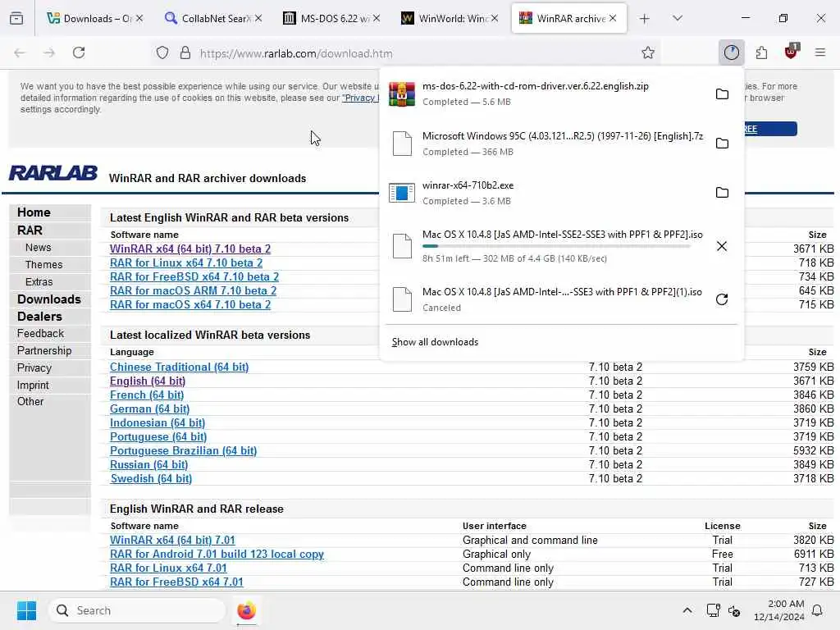Click the winrar-x64-710b2.exe file icon

point(402,193)
